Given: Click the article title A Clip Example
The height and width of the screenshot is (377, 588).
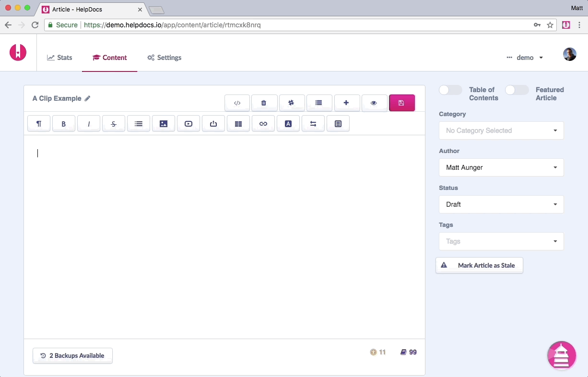Looking at the screenshot, I should click(57, 98).
